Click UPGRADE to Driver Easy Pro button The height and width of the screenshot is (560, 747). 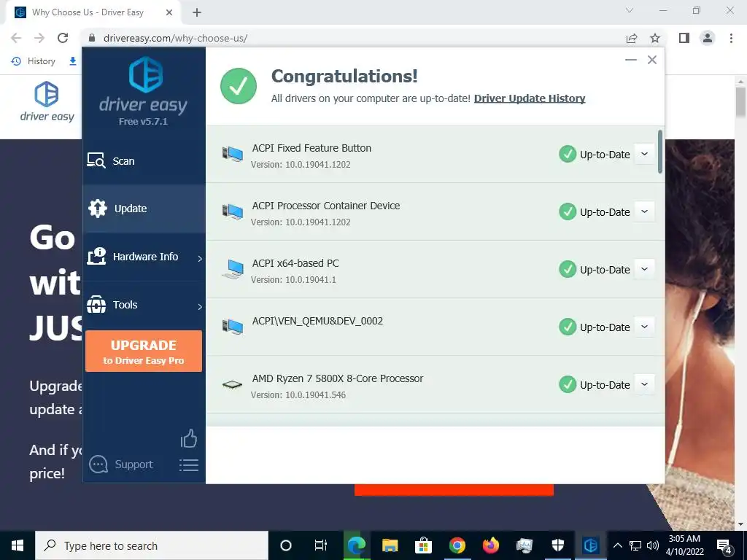(144, 351)
